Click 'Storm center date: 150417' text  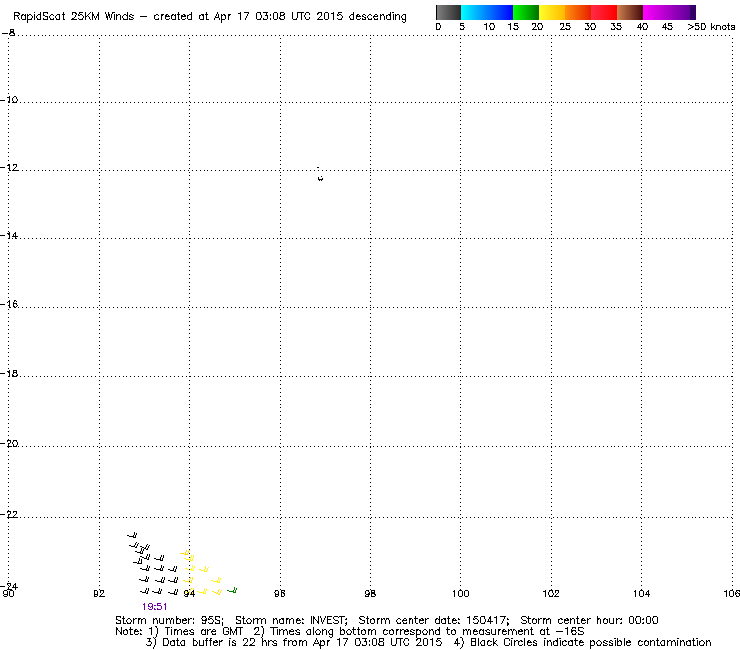tap(434, 620)
